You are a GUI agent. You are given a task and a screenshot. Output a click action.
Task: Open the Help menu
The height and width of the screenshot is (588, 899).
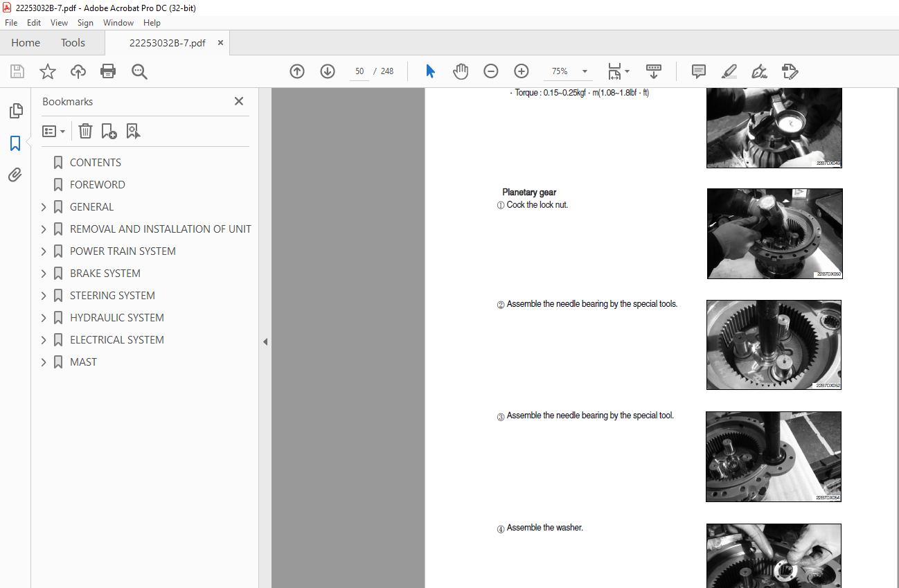point(152,23)
